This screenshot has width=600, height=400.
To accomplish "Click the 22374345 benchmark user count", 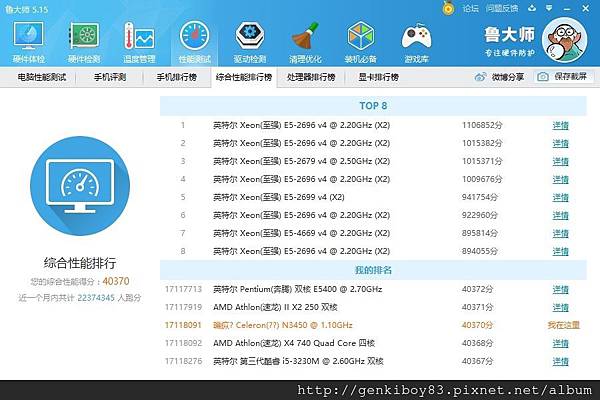I will coord(96,298).
